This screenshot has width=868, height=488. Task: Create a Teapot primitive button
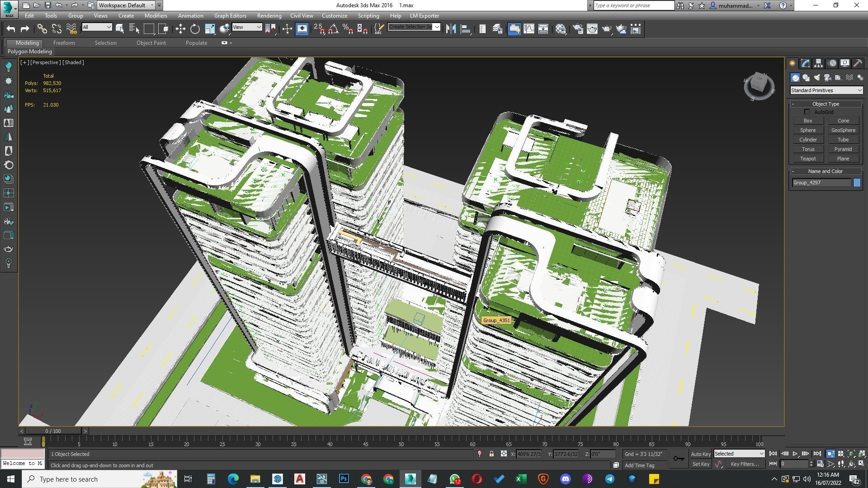tap(808, 159)
